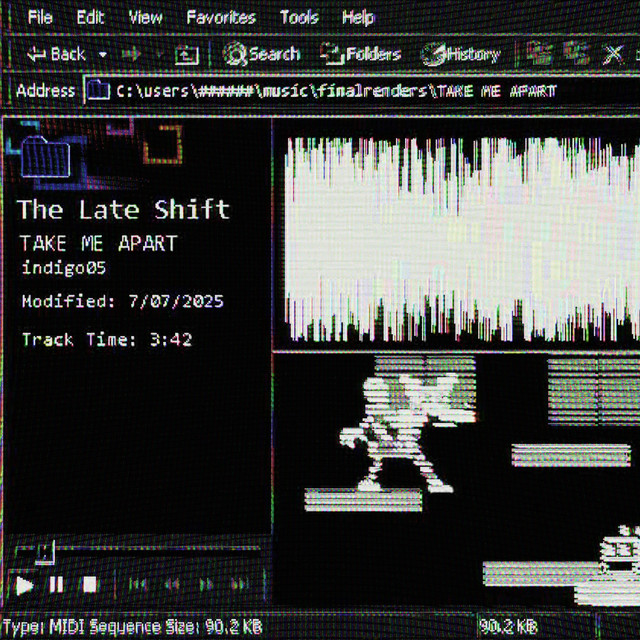This screenshot has height=640, width=640.
Task: Click the playback seek slider thumb
Action: (43, 549)
